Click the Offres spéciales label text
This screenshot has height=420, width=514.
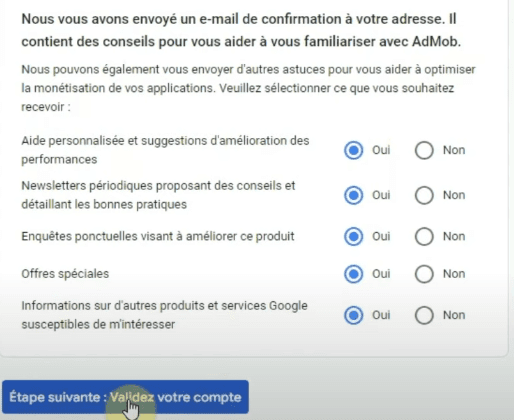point(65,274)
